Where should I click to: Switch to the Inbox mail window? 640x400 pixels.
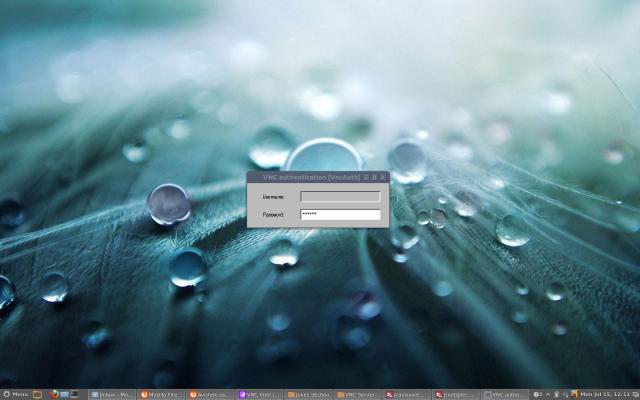(112, 394)
